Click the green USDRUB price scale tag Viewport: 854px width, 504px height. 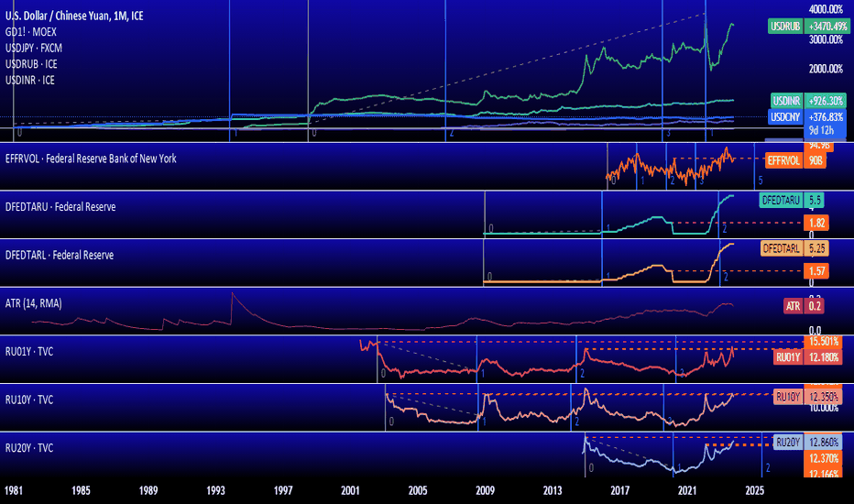(x=785, y=27)
